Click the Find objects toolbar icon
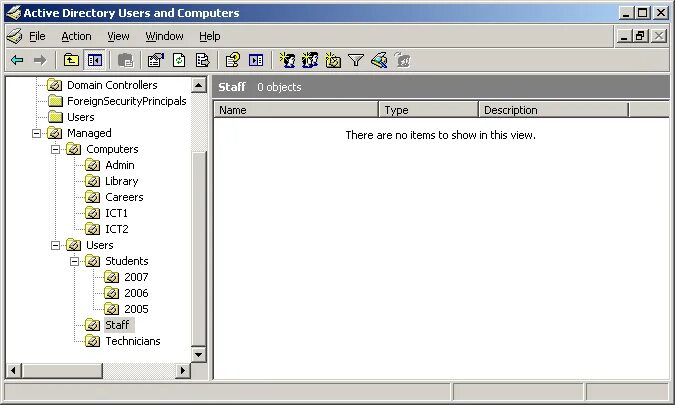675x405 pixels. tap(379, 60)
